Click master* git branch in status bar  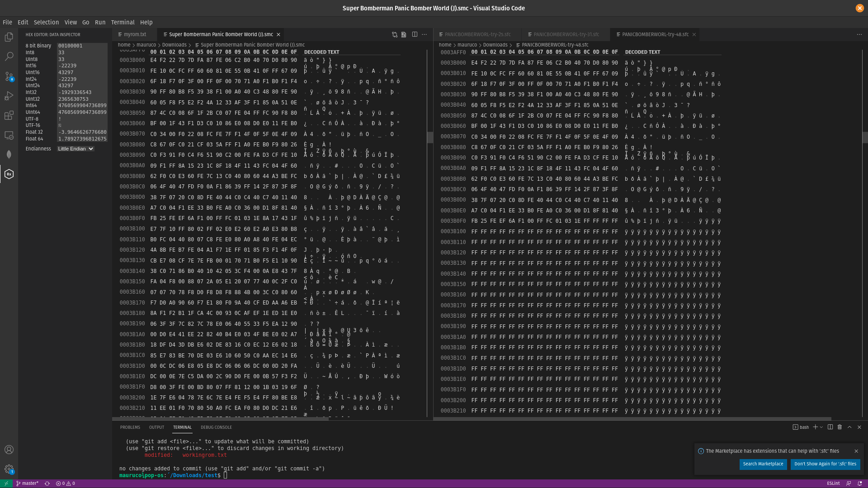pos(27,483)
